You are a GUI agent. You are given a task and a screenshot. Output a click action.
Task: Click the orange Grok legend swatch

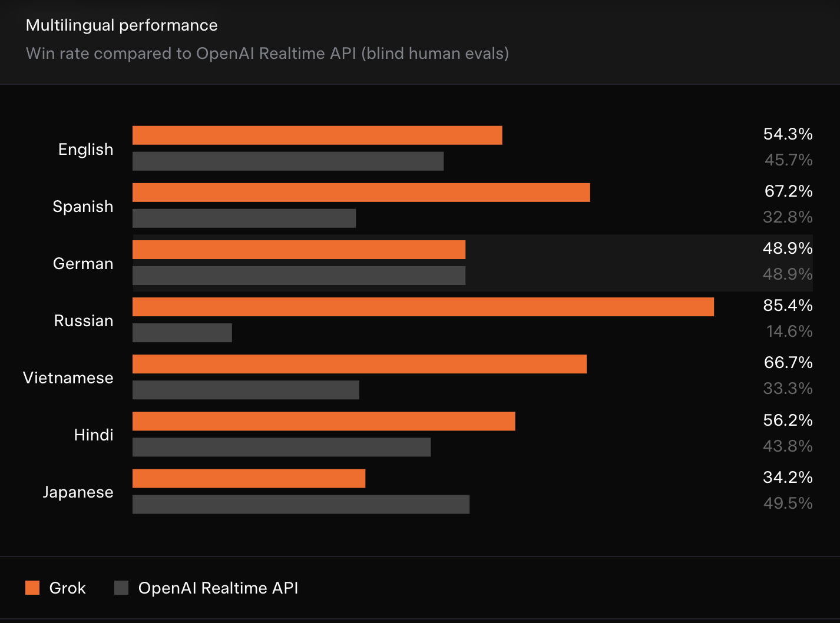tap(32, 588)
